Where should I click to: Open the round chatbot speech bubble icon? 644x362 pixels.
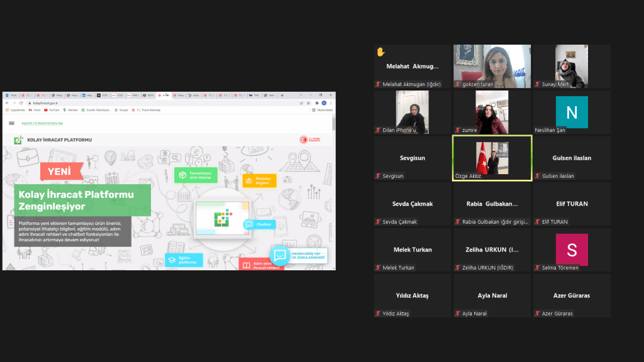(280, 255)
